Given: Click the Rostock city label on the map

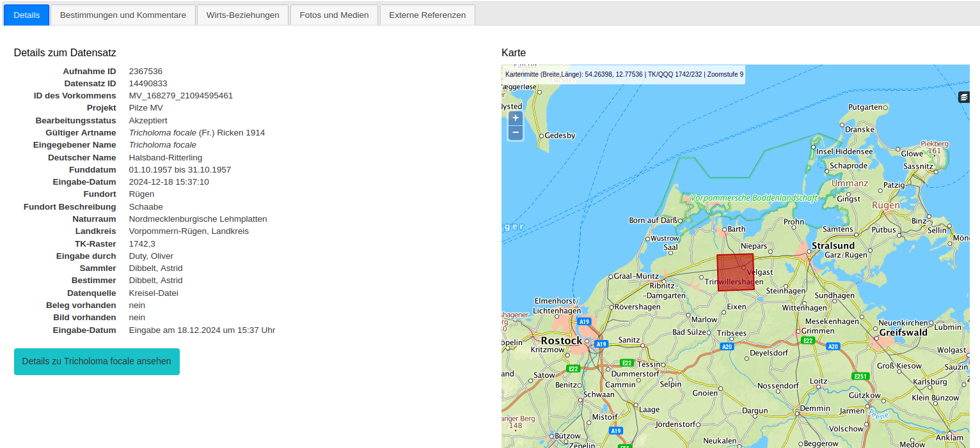Looking at the screenshot, I should (x=562, y=341).
